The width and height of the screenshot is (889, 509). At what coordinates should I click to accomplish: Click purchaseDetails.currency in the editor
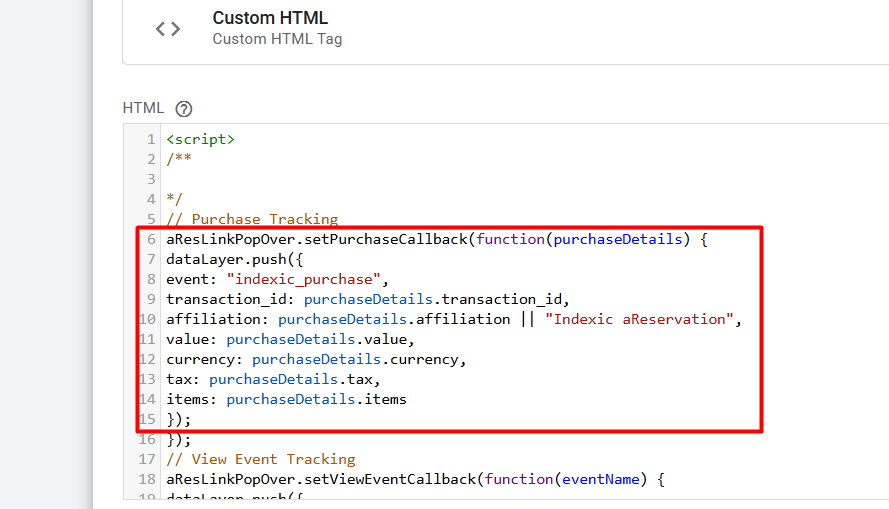(357, 359)
